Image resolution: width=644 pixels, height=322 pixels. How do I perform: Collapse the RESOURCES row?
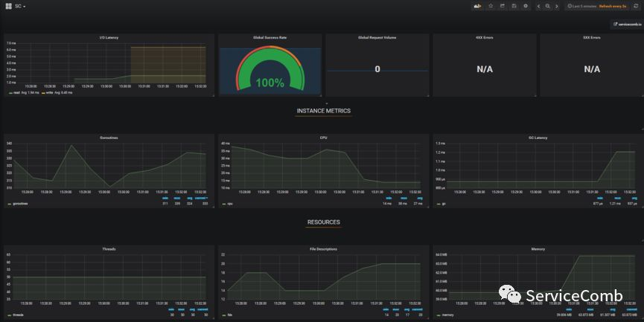[x=324, y=222]
